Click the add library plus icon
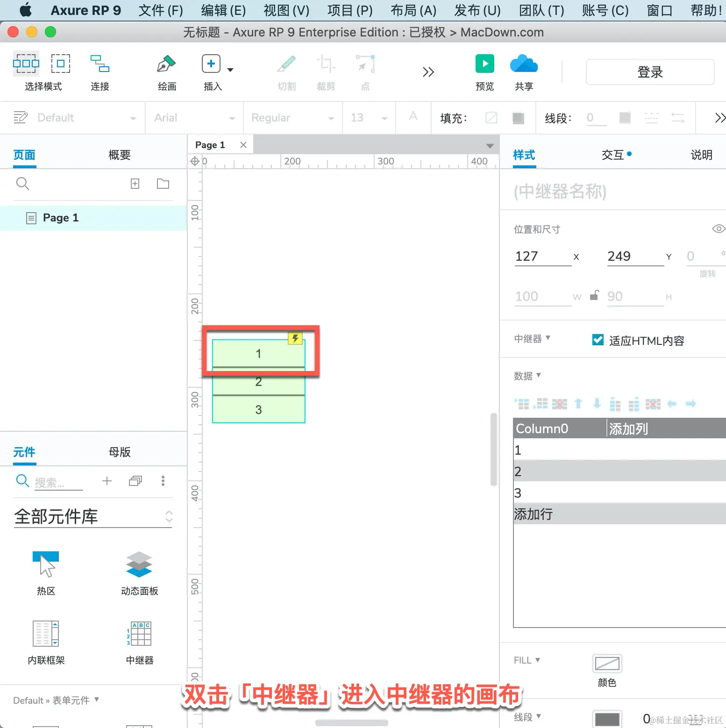Image resolution: width=726 pixels, height=728 pixels. pos(107,481)
